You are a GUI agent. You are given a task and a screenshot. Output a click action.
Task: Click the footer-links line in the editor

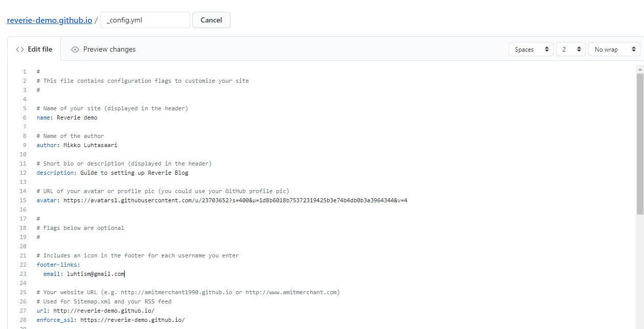[58, 264]
